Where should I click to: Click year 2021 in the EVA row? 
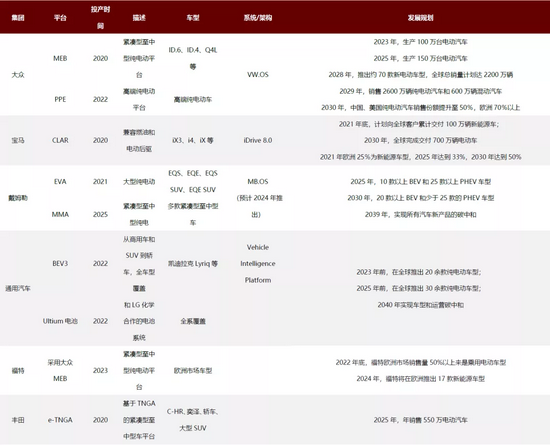pyautogui.click(x=100, y=182)
